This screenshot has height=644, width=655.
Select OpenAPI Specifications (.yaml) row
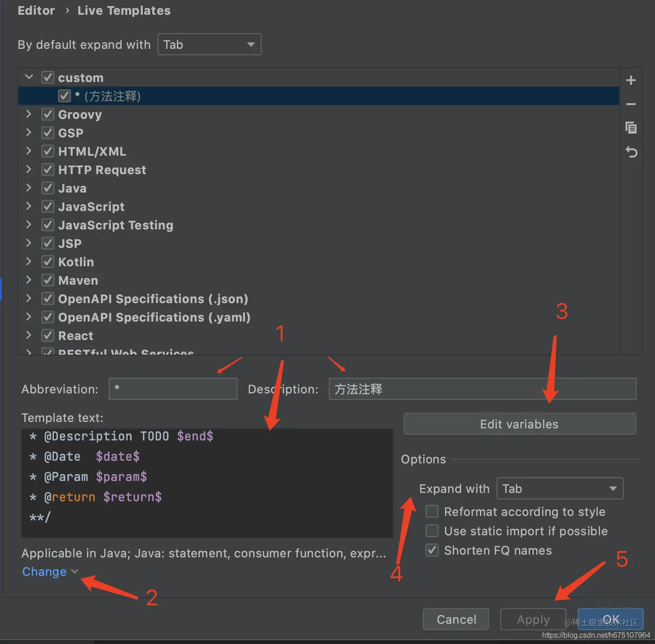click(319, 317)
